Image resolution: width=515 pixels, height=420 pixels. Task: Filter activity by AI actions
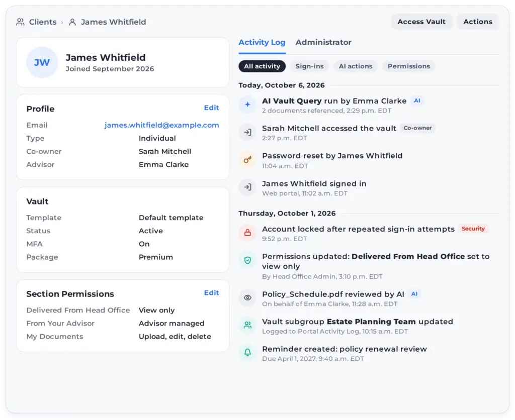click(356, 66)
